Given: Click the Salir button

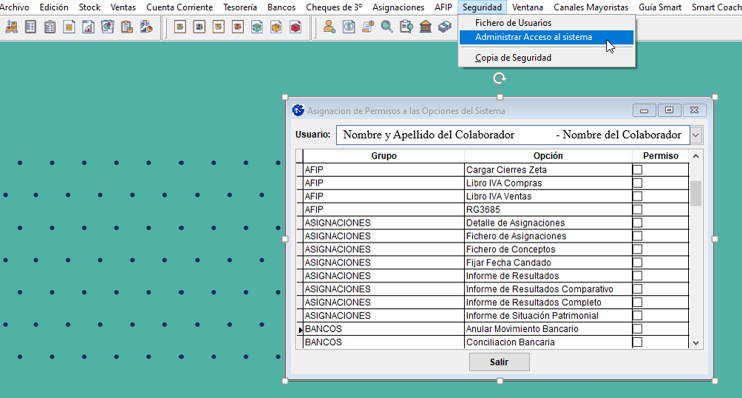Looking at the screenshot, I should click(499, 362).
